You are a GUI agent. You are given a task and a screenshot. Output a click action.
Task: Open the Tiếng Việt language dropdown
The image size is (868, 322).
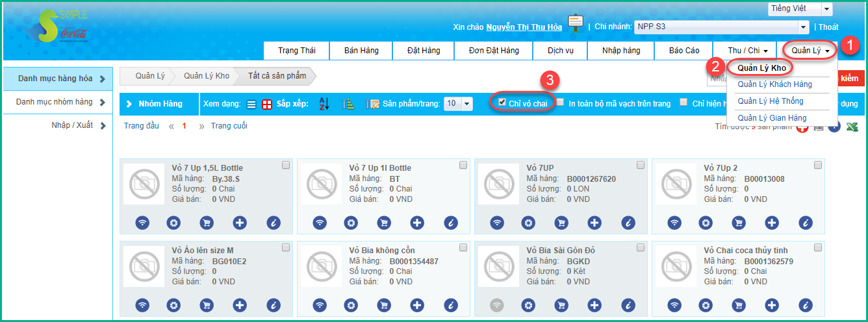[826, 9]
